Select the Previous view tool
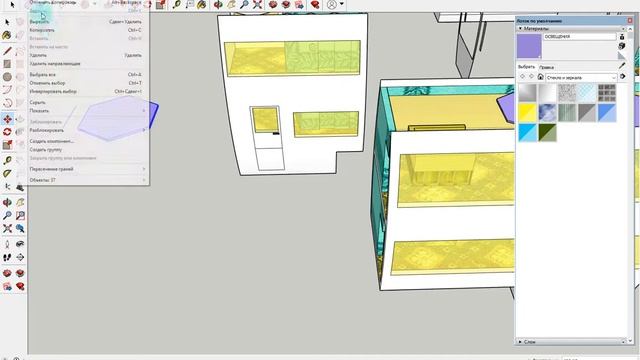640x360 pixels. pyautogui.click(x=20, y=228)
